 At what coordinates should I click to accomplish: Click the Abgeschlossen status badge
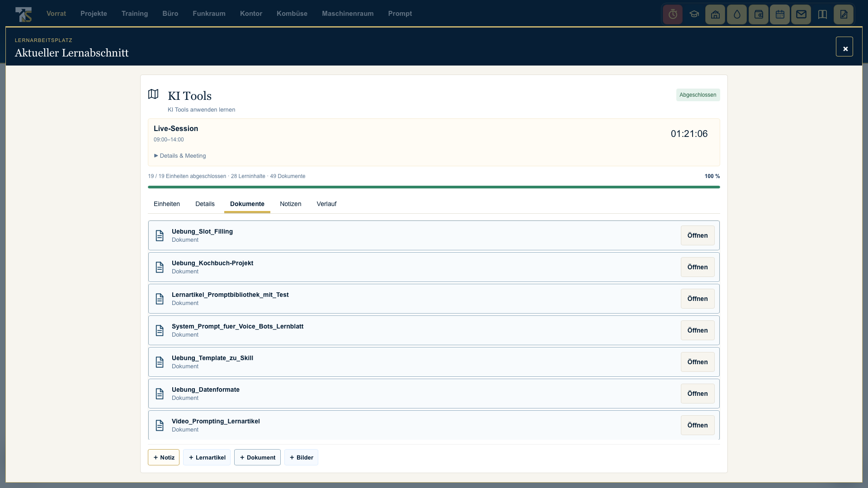click(x=698, y=95)
